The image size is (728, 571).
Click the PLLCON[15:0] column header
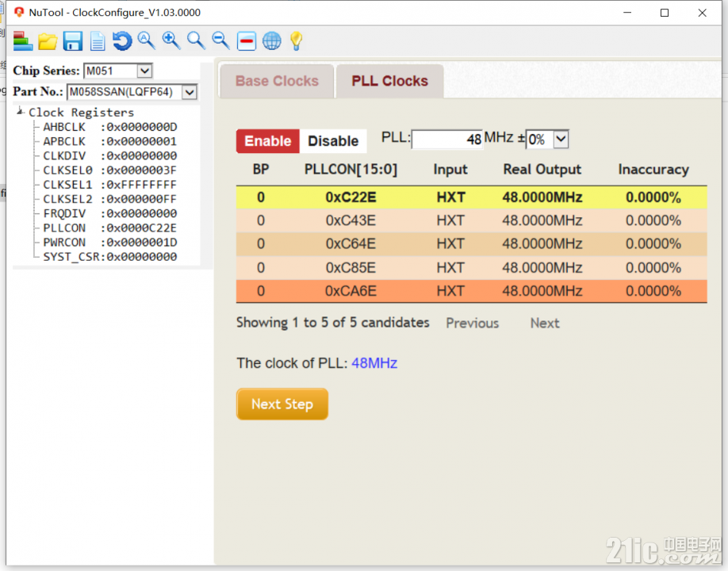pos(351,170)
